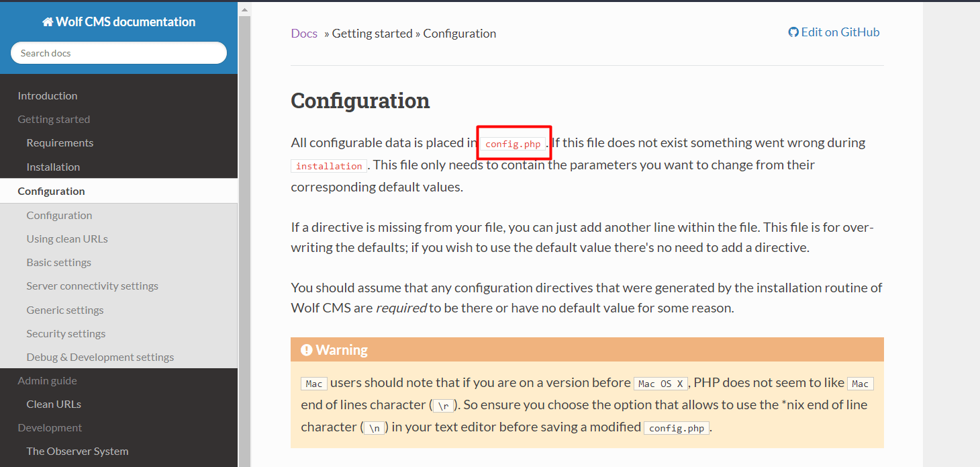
Task: Open Clean URLs under Admin guide
Action: 54,404
